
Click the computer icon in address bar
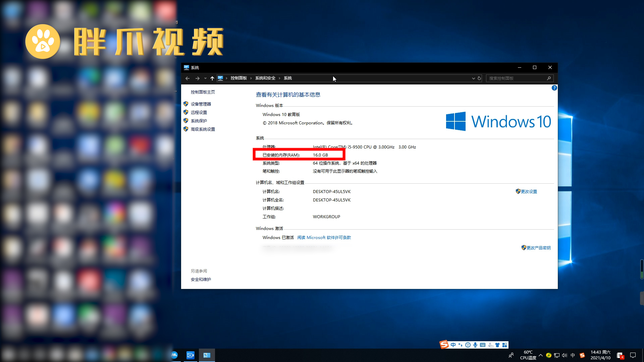[220, 78]
